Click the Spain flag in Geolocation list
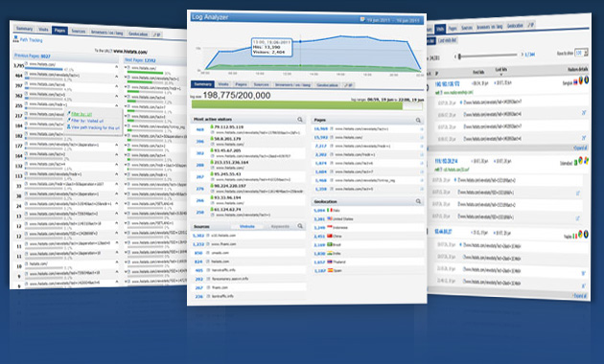The width and height of the screenshot is (604, 364). click(330, 270)
